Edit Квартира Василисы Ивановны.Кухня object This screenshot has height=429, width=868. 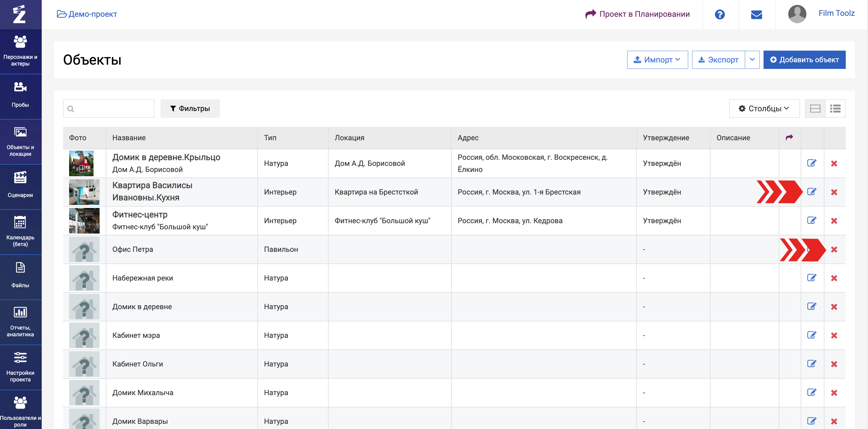(x=812, y=192)
